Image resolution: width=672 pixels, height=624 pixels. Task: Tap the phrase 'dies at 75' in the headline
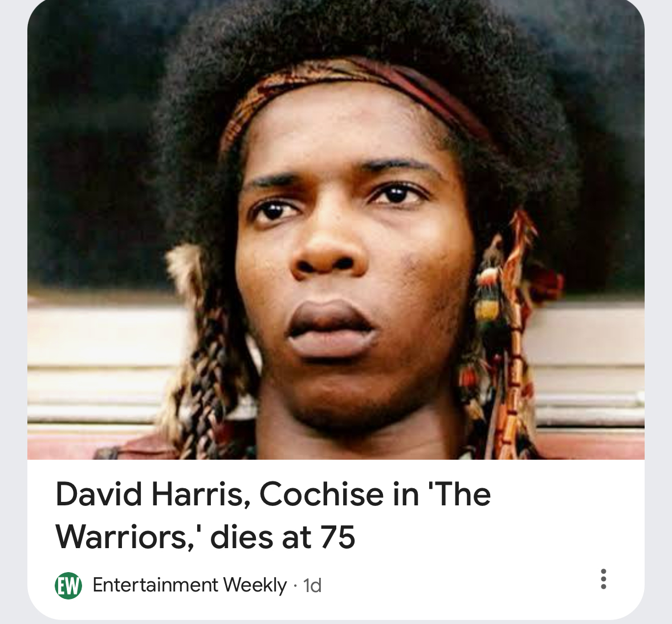tap(283, 537)
